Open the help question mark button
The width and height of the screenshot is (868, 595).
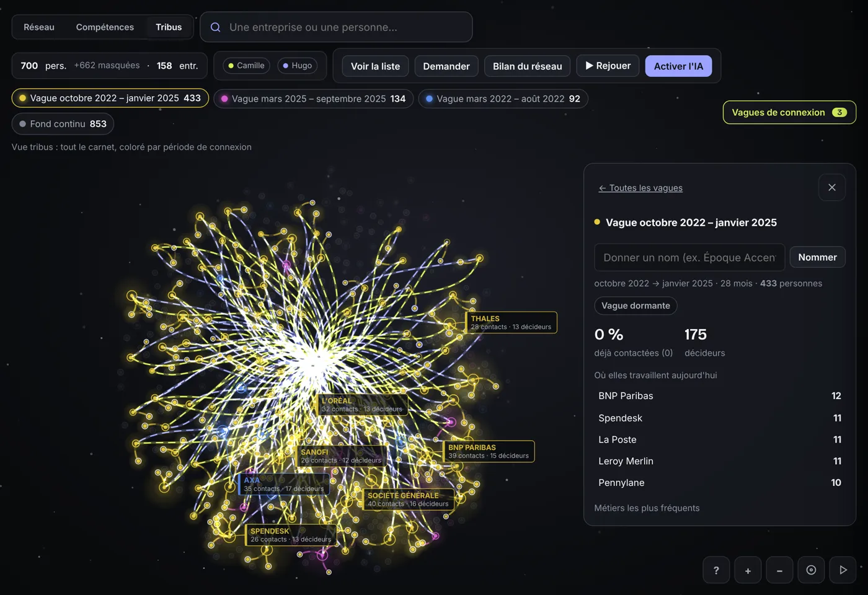(x=716, y=570)
